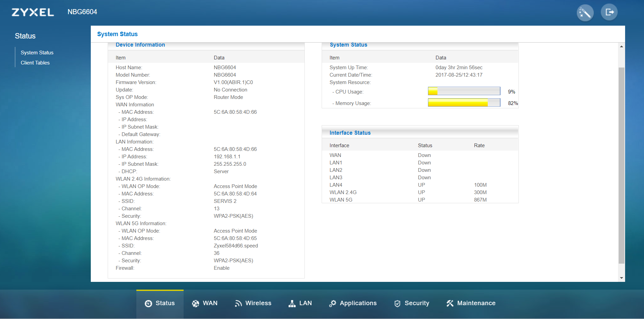The height and width of the screenshot is (319, 644).
Task: Click the scrollbar down arrow
Action: coord(621,278)
